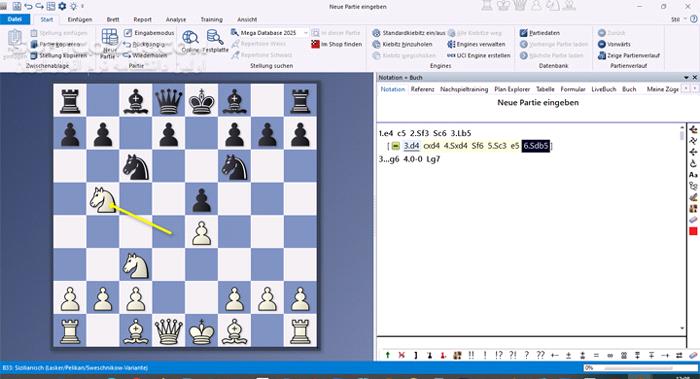Click move 3.d4 in the notation
This screenshot has width=700, height=379.
[411, 146]
